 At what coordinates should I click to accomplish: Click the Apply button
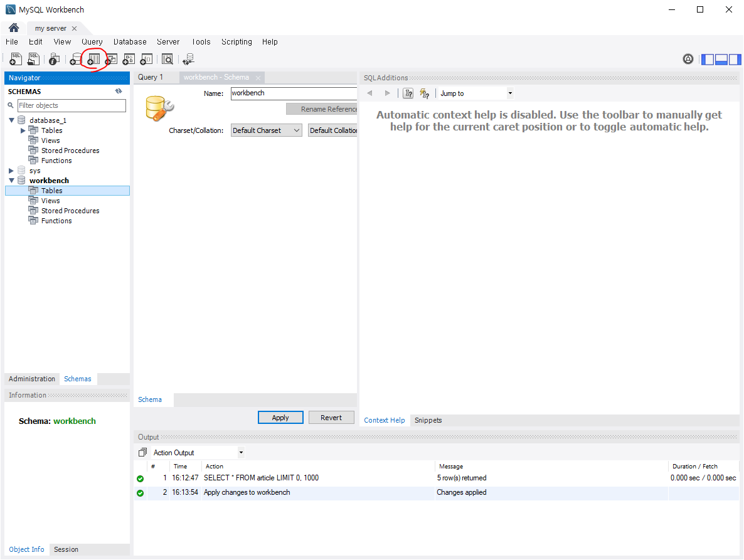[280, 418]
